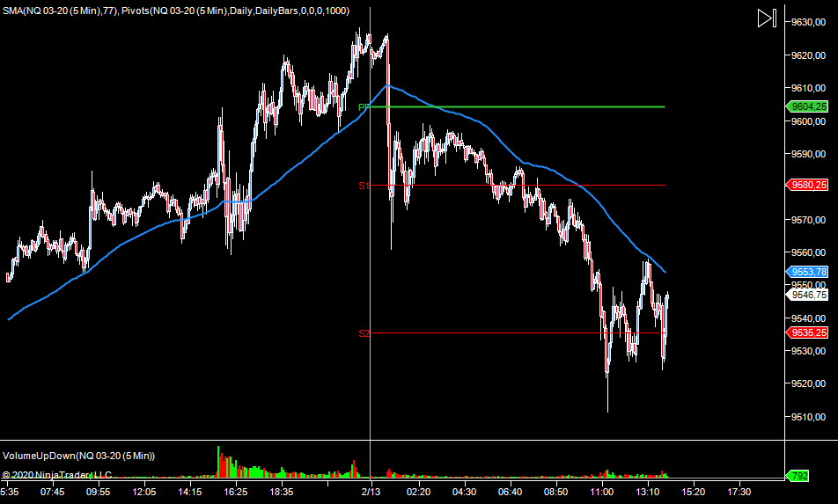
Task: Click the 06:40 time axis label
Action: pyautogui.click(x=510, y=492)
